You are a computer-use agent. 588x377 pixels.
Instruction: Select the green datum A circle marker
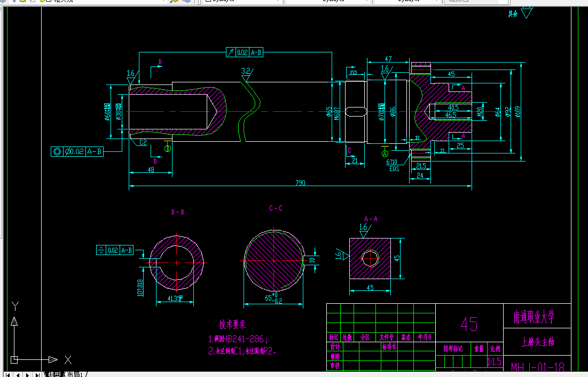pos(385,153)
